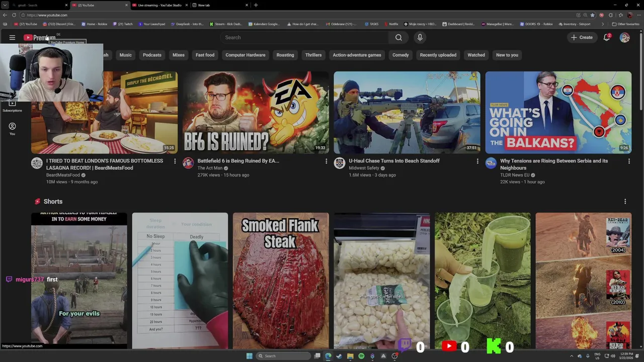The image size is (644, 362).
Task: Select the Fast food filter chip
Action: [205, 55]
